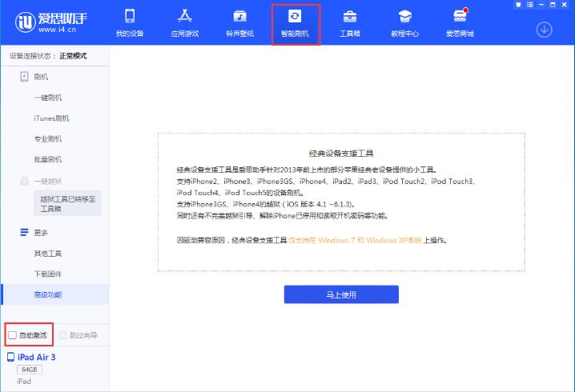The height and width of the screenshot is (392, 575).
Task: Click the 马上使用 button
Action: (x=341, y=294)
